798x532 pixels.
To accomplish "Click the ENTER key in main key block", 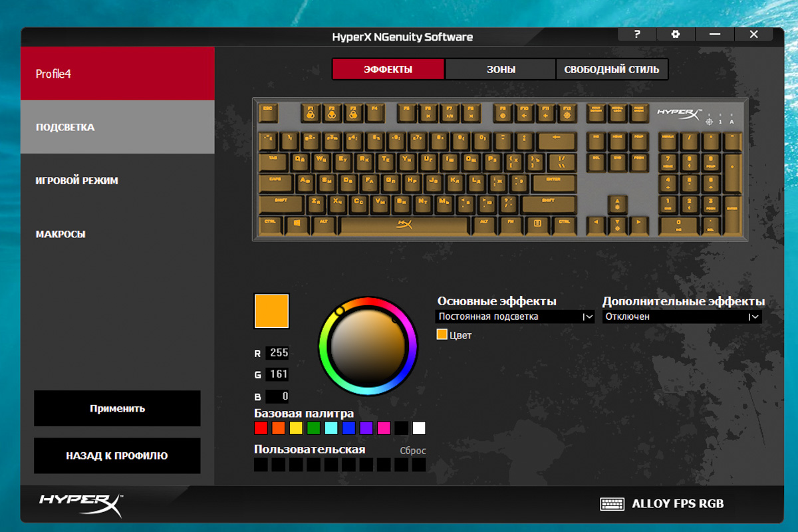I will coord(553,183).
